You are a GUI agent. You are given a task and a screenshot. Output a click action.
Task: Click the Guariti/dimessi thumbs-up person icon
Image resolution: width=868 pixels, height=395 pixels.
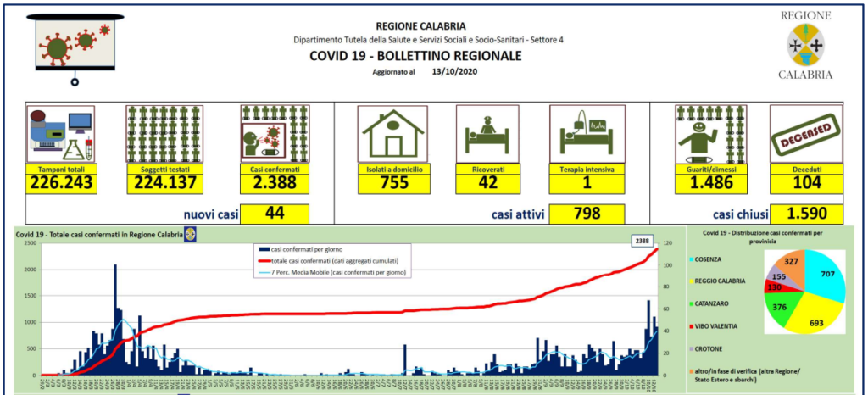709,134
